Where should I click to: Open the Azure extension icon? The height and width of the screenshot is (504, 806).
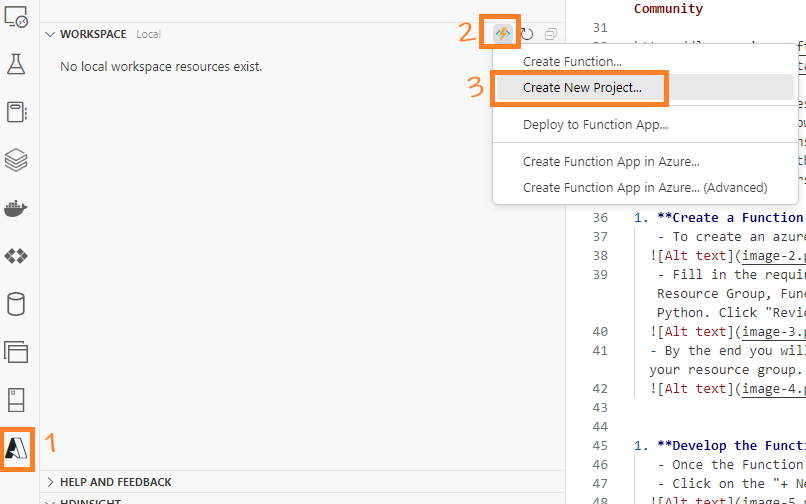pos(16,448)
